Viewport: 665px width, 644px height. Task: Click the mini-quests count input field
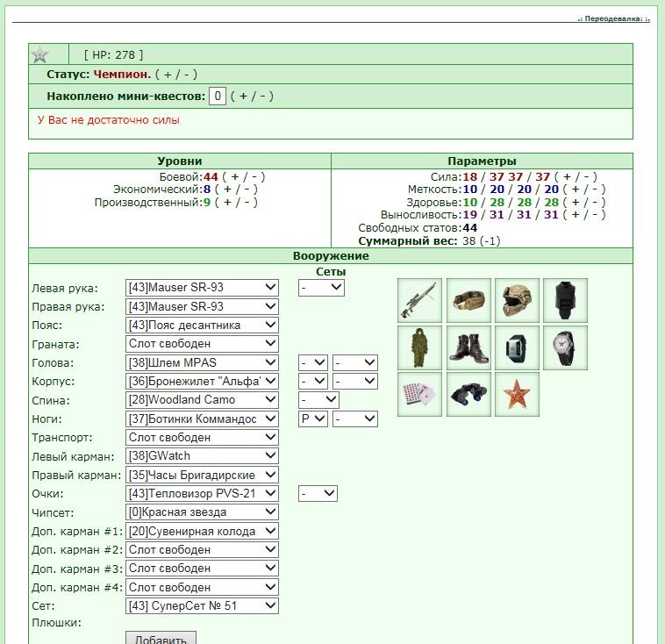coord(218,96)
